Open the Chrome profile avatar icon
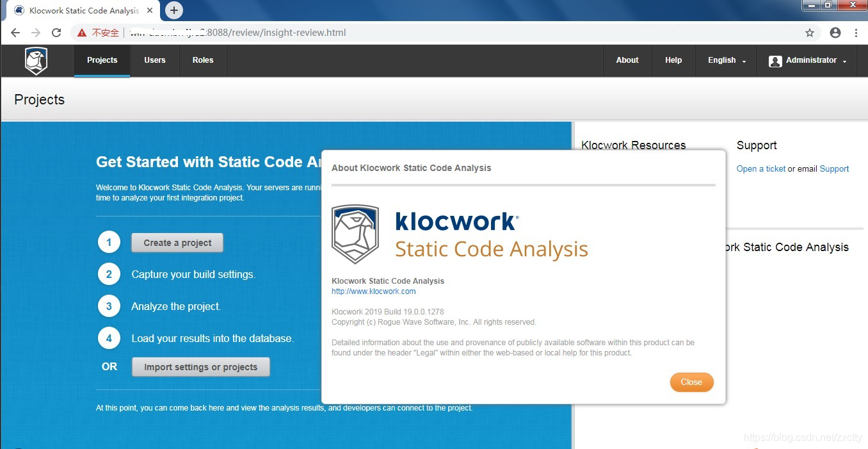The image size is (868, 449). click(835, 33)
